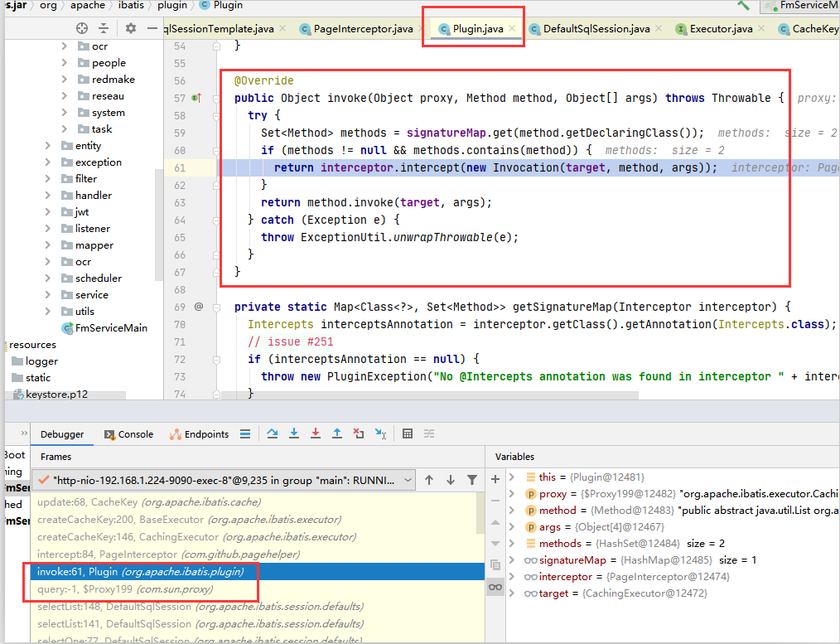Click the project tree vertical scrollbar
Image resolution: width=840 pixels, height=644 pixels.
click(158, 225)
